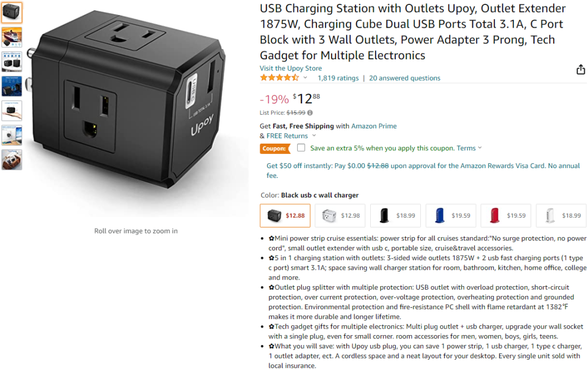Expand the star ratings dropdown chevron
588x370 pixels.
[305, 78]
